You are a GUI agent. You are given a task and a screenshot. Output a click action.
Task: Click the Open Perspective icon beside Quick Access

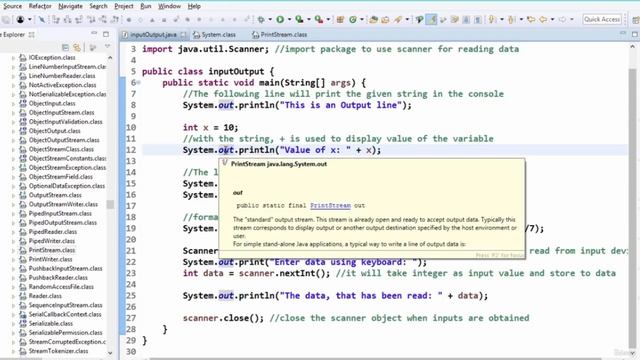[636, 19]
